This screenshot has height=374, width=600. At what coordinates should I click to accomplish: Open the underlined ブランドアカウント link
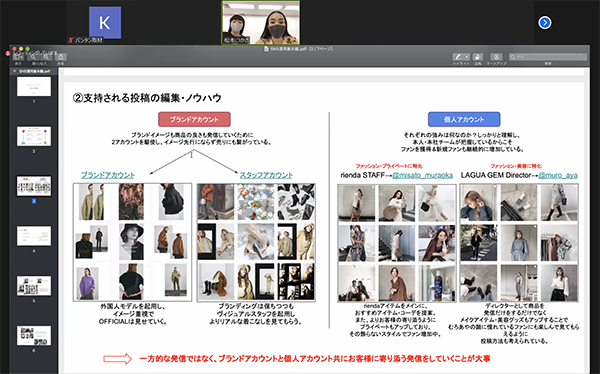point(108,175)
